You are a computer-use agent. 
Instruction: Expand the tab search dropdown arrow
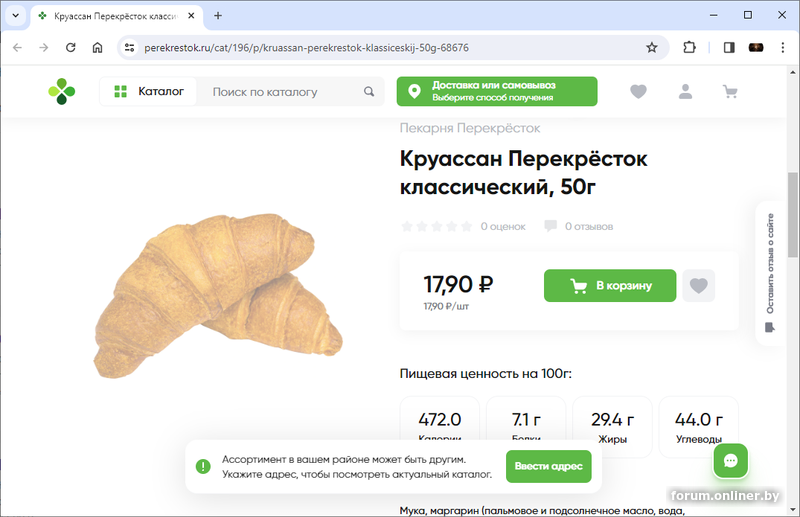point(15,15)
